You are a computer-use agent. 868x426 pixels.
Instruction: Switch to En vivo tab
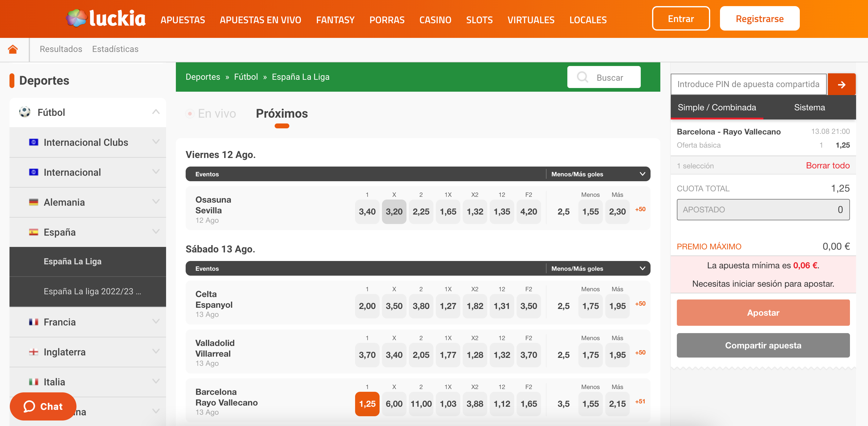coord(211,113)
